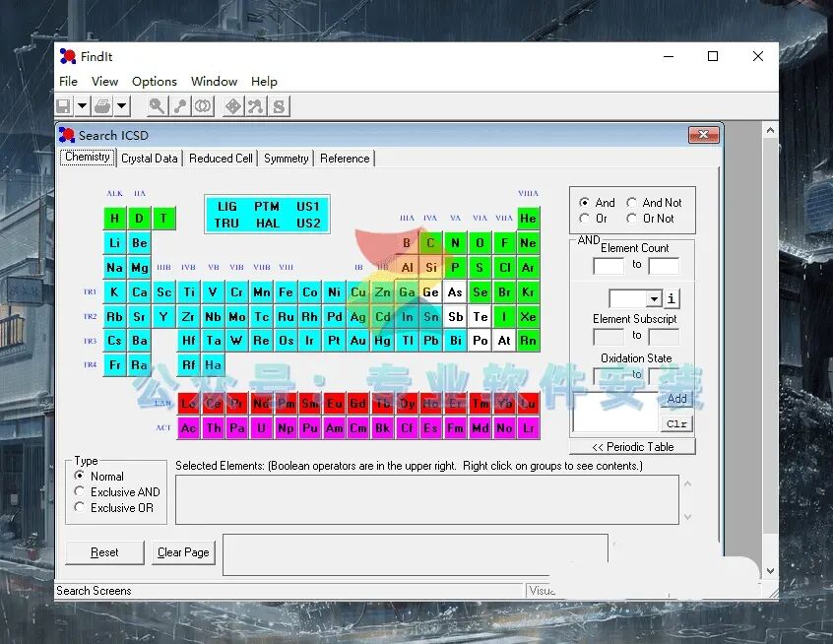This screenshot has width=833, height=644.
Task: Select the And radio button
Action: [584, 203]
